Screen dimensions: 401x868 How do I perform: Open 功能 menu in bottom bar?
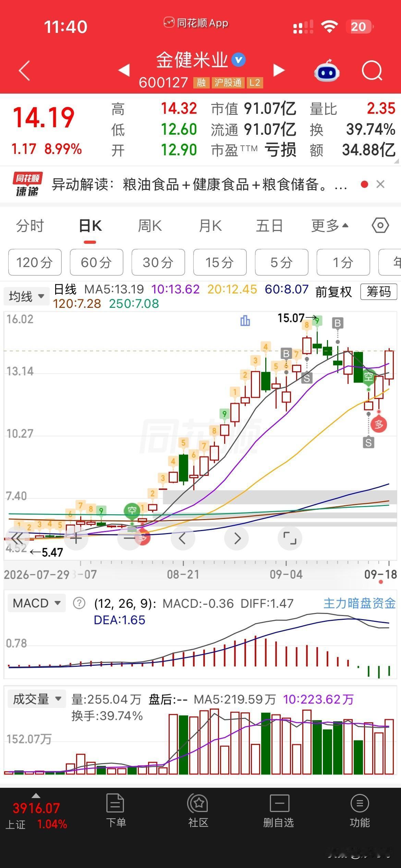[360, 811]
